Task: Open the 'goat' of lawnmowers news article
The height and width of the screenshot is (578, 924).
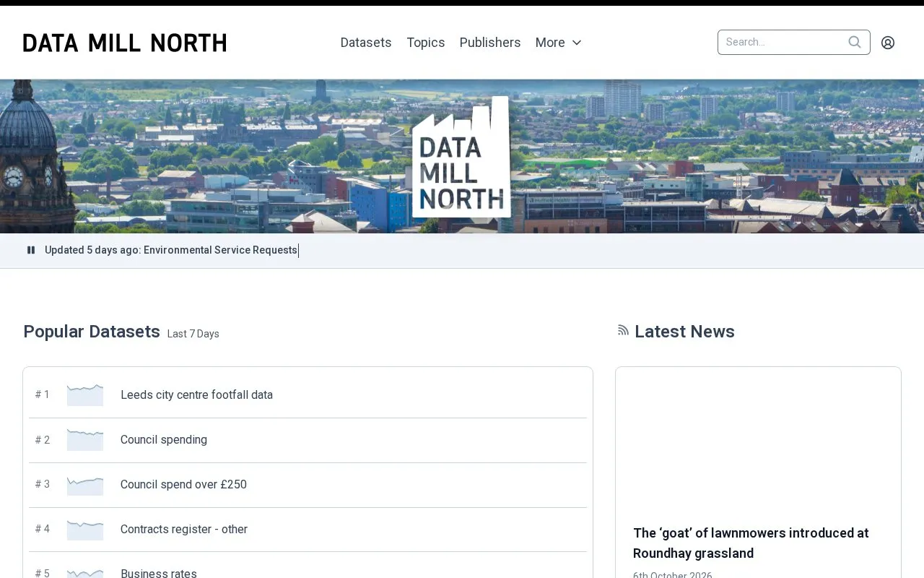Action: [x=751, y=543]
